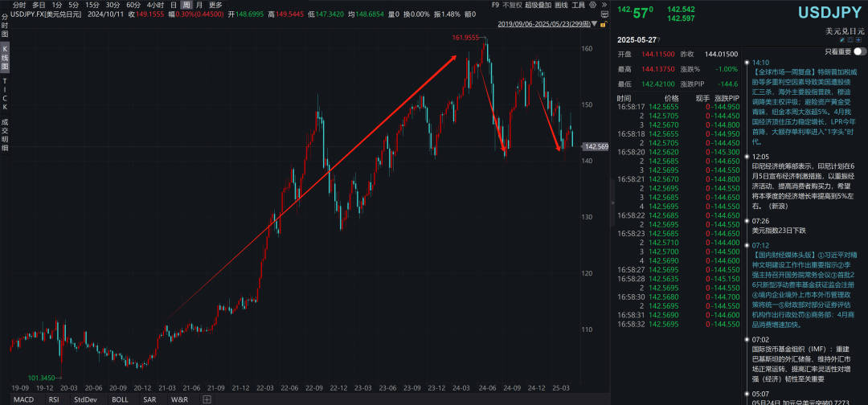
Task: Select the 60分 interval
Action: 133,5
